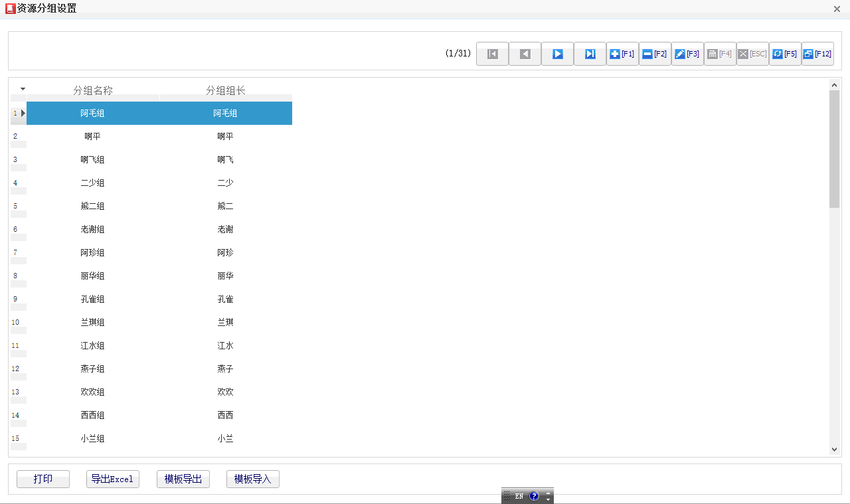Select the 江水 group leader cell
This screenshot has width=850, height=504.
click(226, 345)
